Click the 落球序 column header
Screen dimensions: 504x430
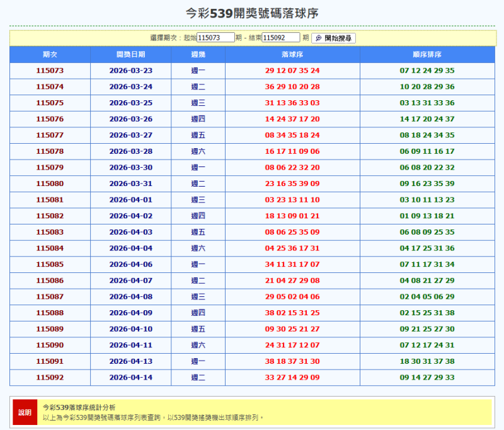pos(292,54)
